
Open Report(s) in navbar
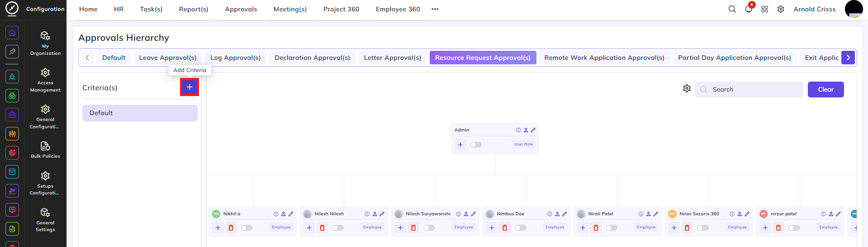(x=194, y=9)
